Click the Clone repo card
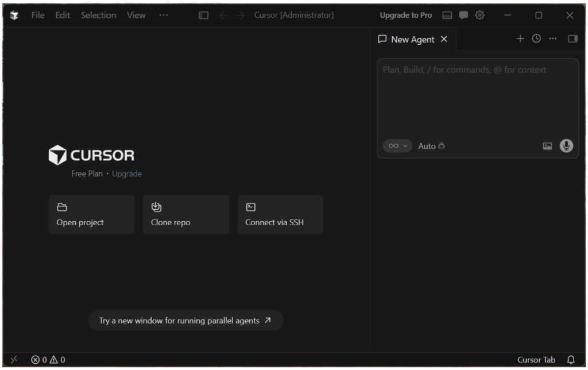Image resolution: width=588 pixels, height=370 pixels. tap(186, 215)
